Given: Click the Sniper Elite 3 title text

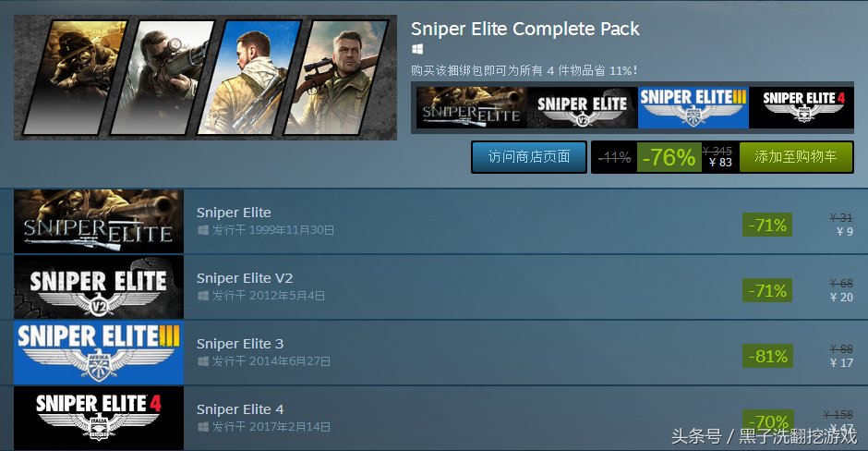Looking at the screenshot, I should point(240,344).
